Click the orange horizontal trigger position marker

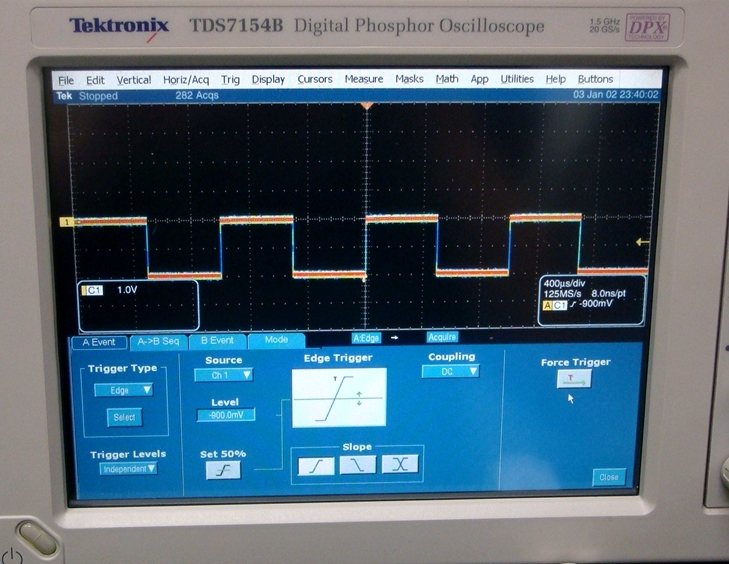tap(367, 106)
